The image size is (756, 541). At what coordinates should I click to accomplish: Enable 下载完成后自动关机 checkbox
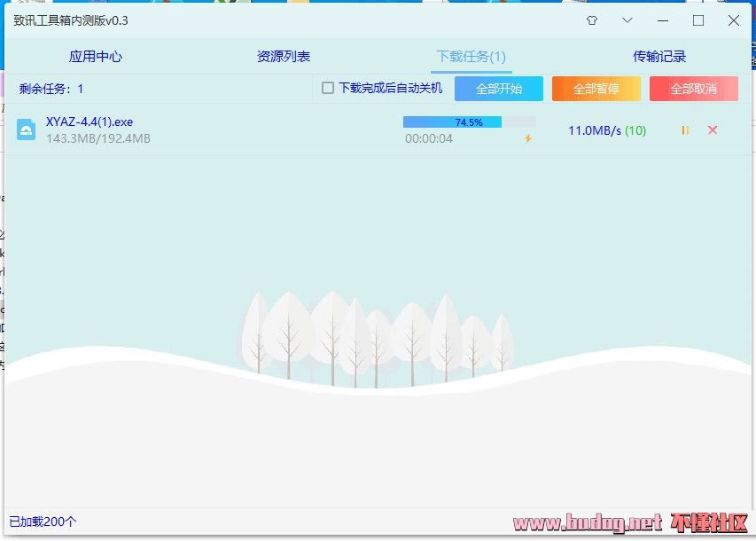click(328, 88)
